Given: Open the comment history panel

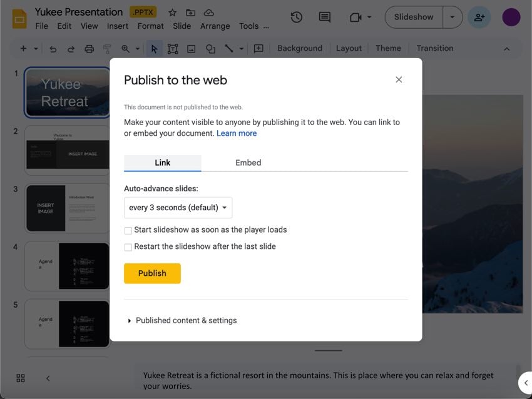Looking at the screenshot, I should tap(324, 18).
